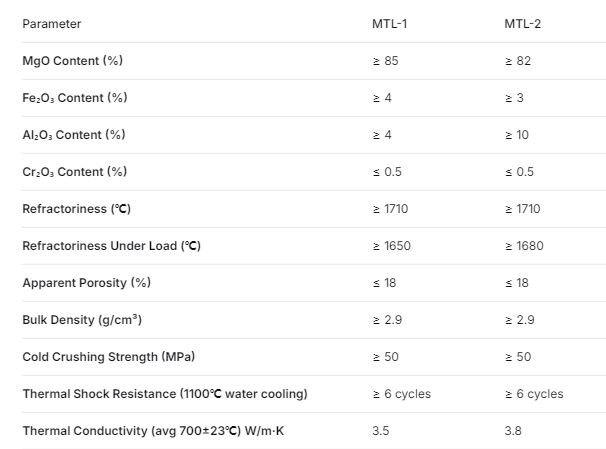Select the Refractoriness Under Load row label

(112, 246)
